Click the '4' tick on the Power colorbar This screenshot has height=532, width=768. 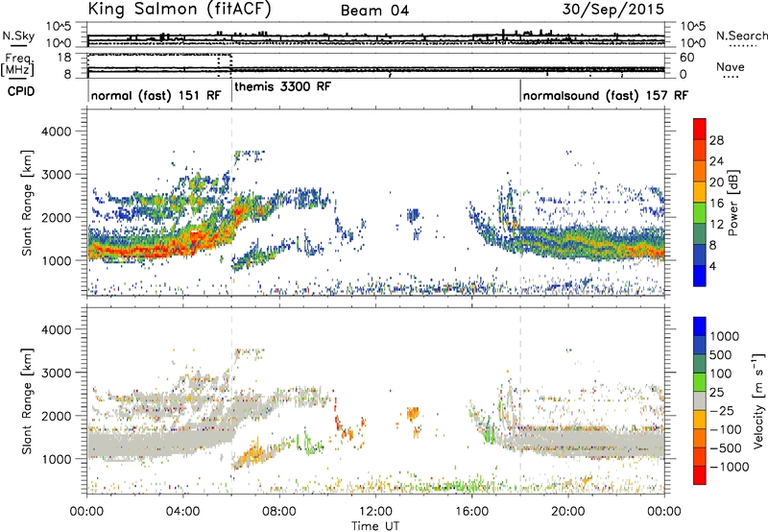pyautogui.click(x=712, y=266)
